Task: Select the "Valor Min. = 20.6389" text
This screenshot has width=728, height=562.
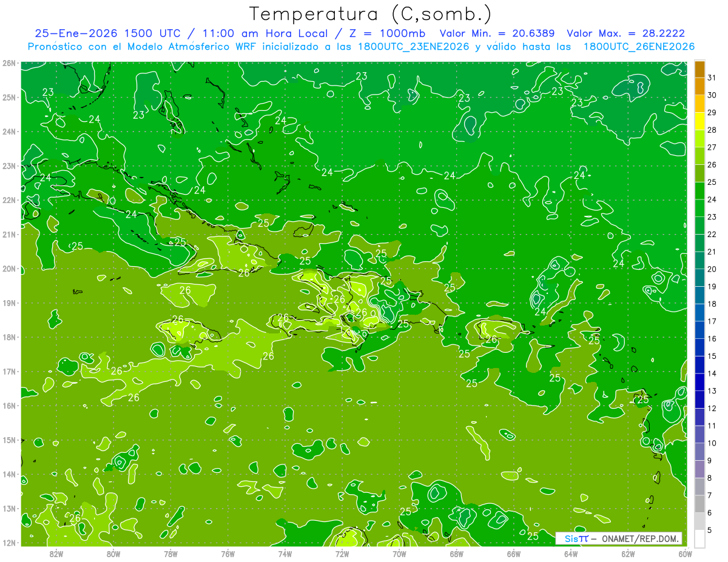Action: click(499, 33)
